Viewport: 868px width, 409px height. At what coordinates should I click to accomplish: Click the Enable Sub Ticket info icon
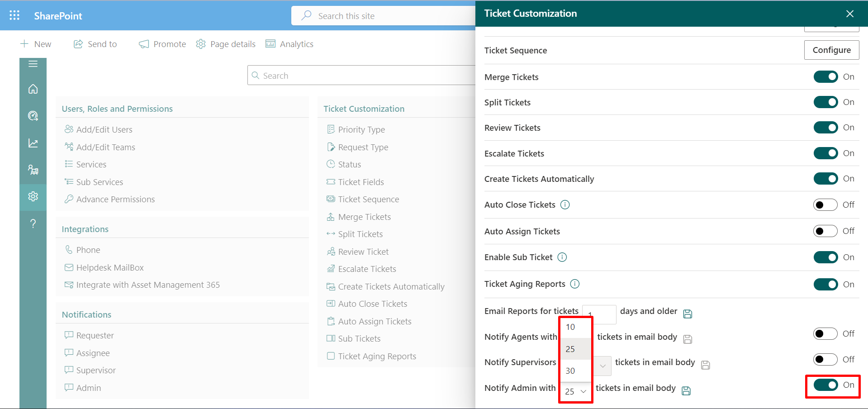(x=562, y=257)
